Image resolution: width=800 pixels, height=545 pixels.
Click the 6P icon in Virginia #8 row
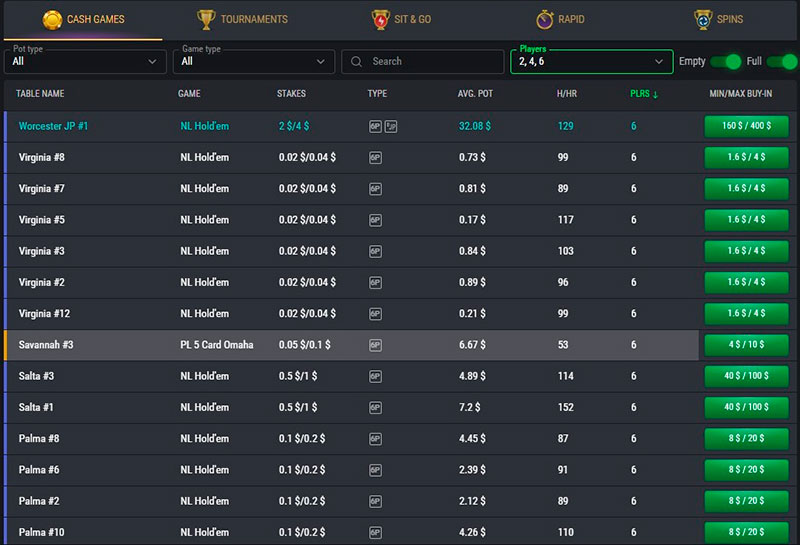pos(375,158)
